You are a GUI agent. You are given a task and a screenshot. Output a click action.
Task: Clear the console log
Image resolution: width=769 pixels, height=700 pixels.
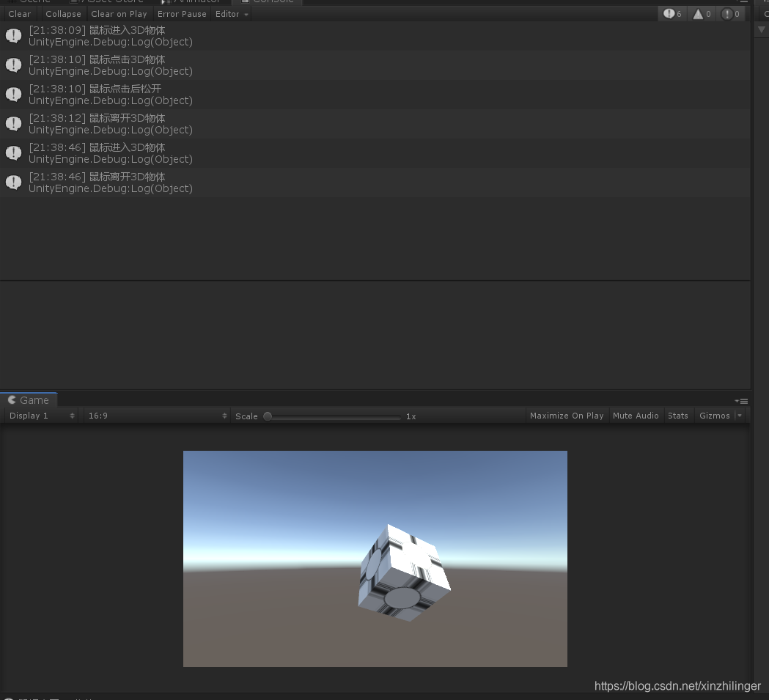click(x=20, y=14)
